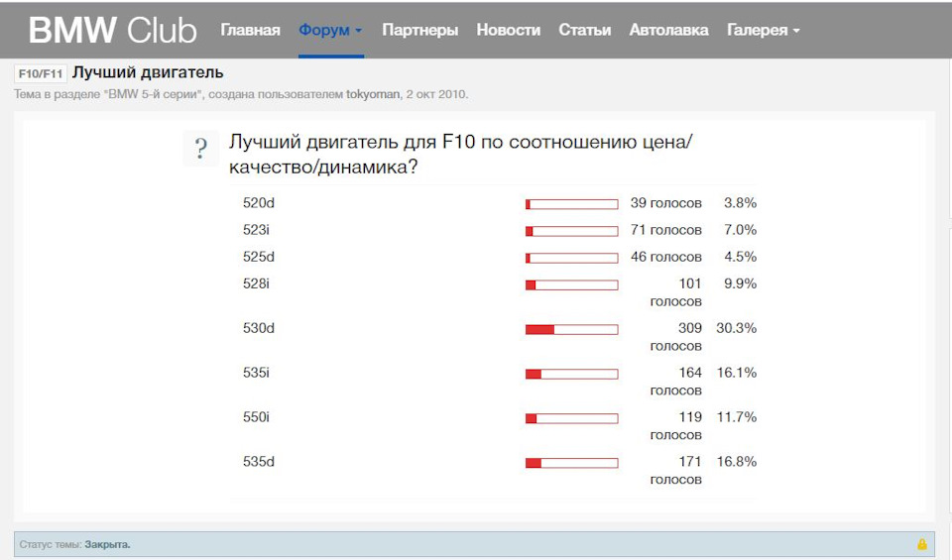Image resolution: width=952 pixels, height=560 pixels.
Task: Expand the Форум dropdown menu
Action: pyautogui.click(x=330, y=30)
